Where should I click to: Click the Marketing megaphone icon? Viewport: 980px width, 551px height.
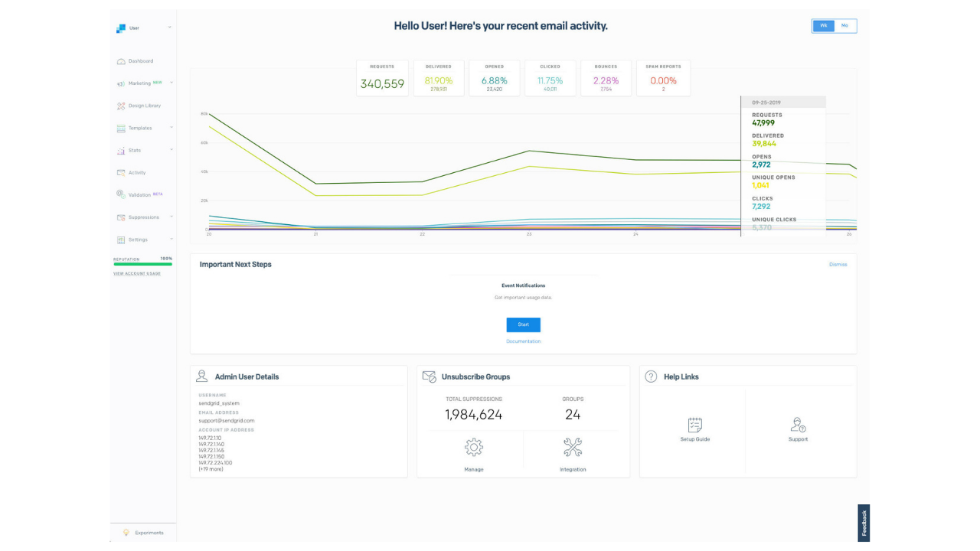pos(121,83)
